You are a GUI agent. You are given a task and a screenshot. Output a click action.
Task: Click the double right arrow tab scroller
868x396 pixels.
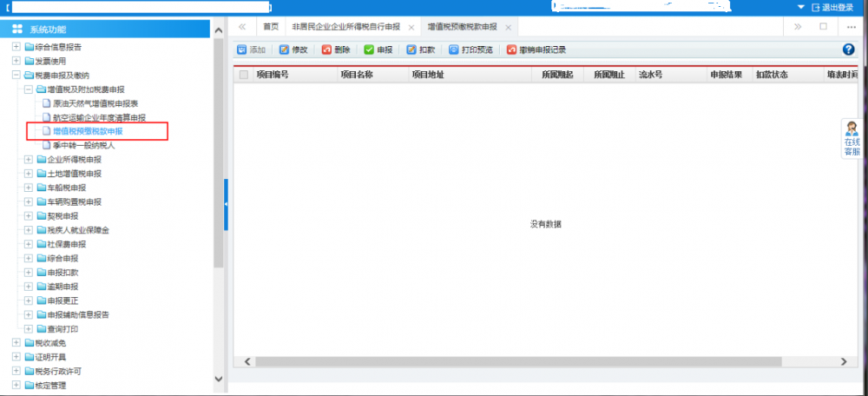click(x=798, y=27)
